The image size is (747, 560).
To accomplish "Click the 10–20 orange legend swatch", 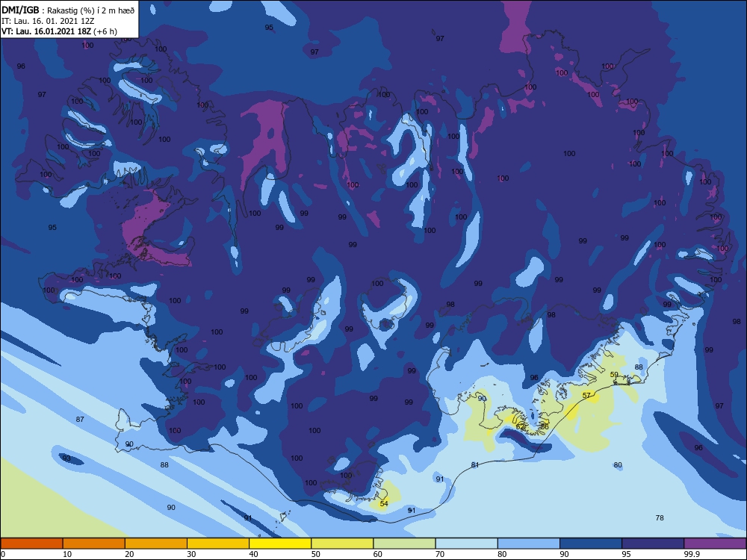I will [94, 544].
